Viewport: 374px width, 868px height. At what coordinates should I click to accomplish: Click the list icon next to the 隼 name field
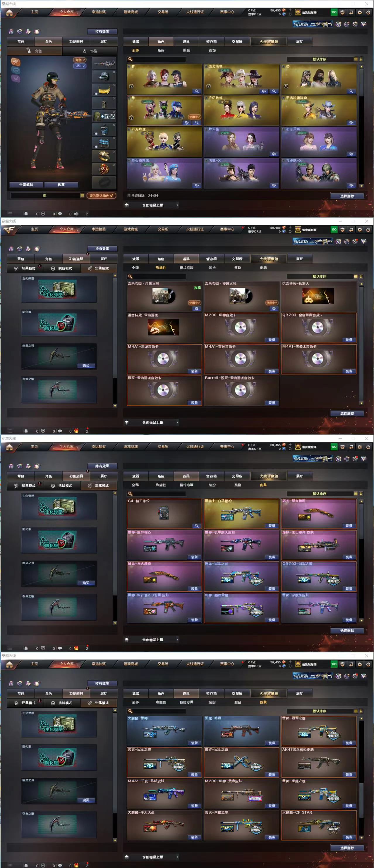pyautogui.click(x=82, y=195)
